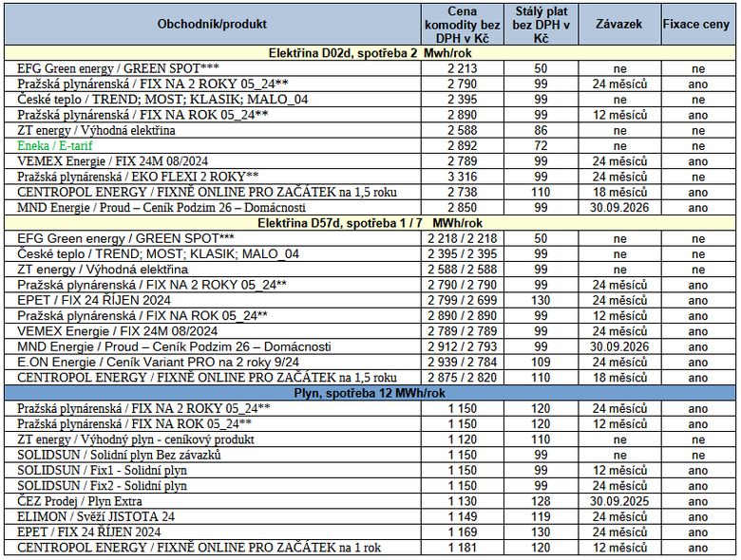The height and width of the screenshot is (560, 741).
Task: Click SOLIDSUN / Solidní plyn Bez závazků product
Action: point(119,455)
